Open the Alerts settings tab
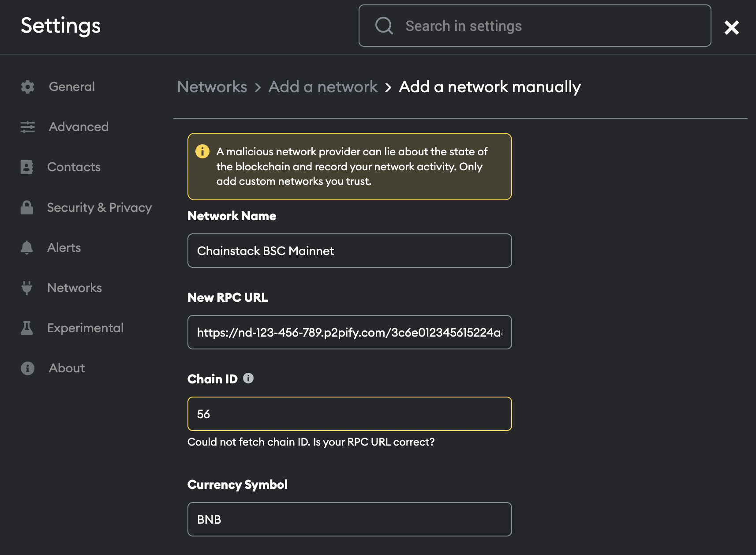The width and height of the screenshot is (756, 555). click(x=64, y=247)
